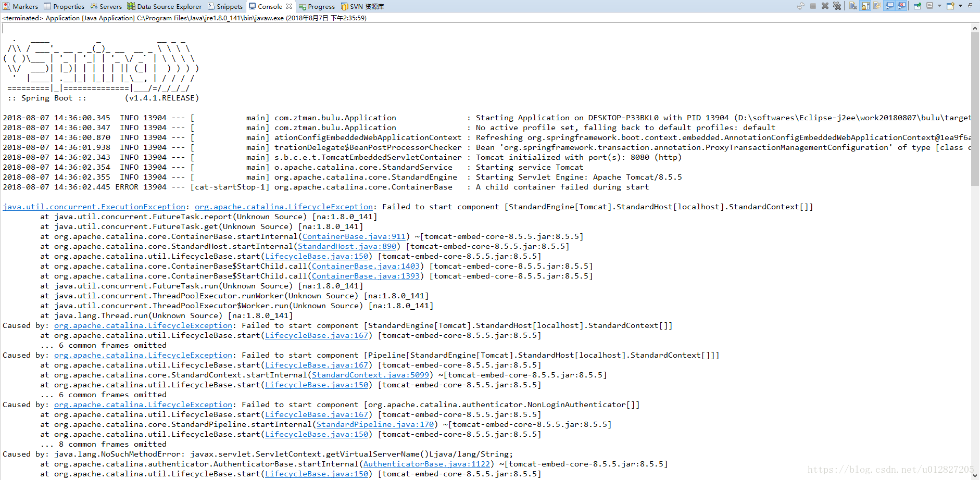Open java.util.concurrent.ExecutionException link
980x480 pixels.
[94, 207]
